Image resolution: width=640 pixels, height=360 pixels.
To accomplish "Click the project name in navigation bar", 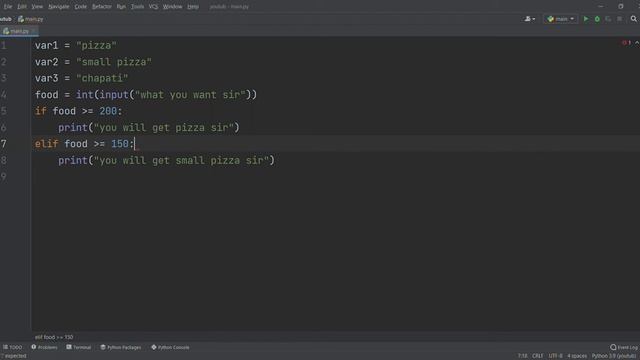I will (6, 19).
